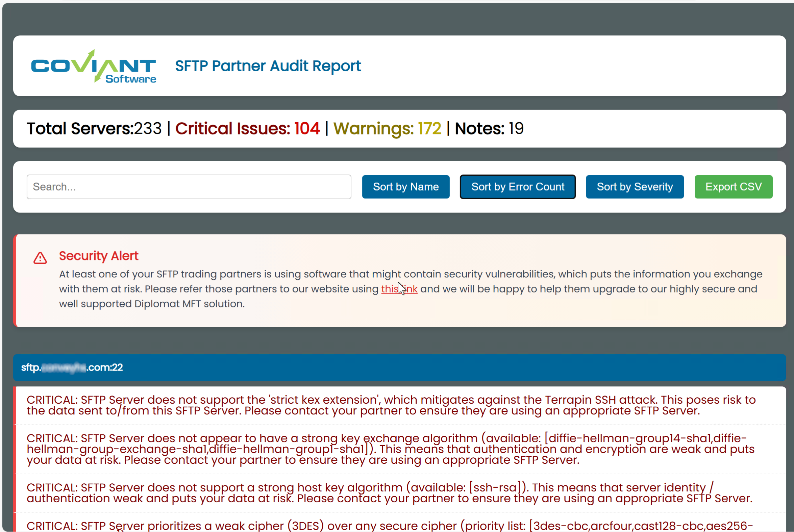Sort the server list by Error Count
Image resolution: width=794 pixels, height=532 pixels.
tap(518, 186)
